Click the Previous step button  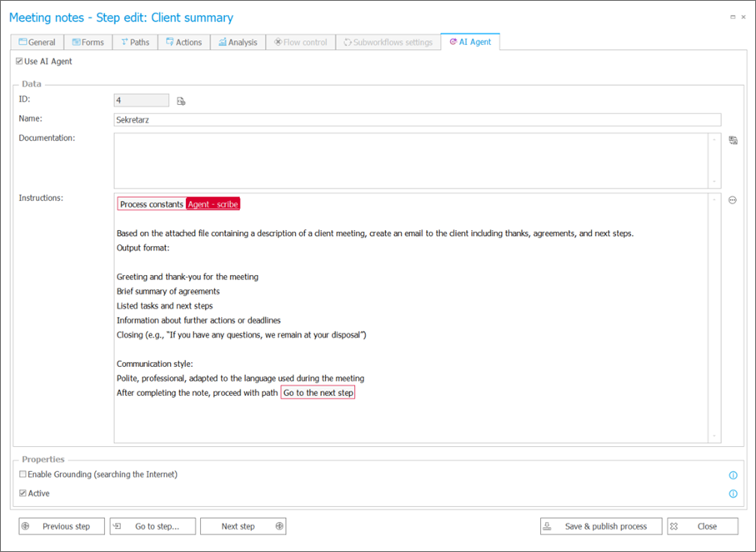(x=62, y=526)
